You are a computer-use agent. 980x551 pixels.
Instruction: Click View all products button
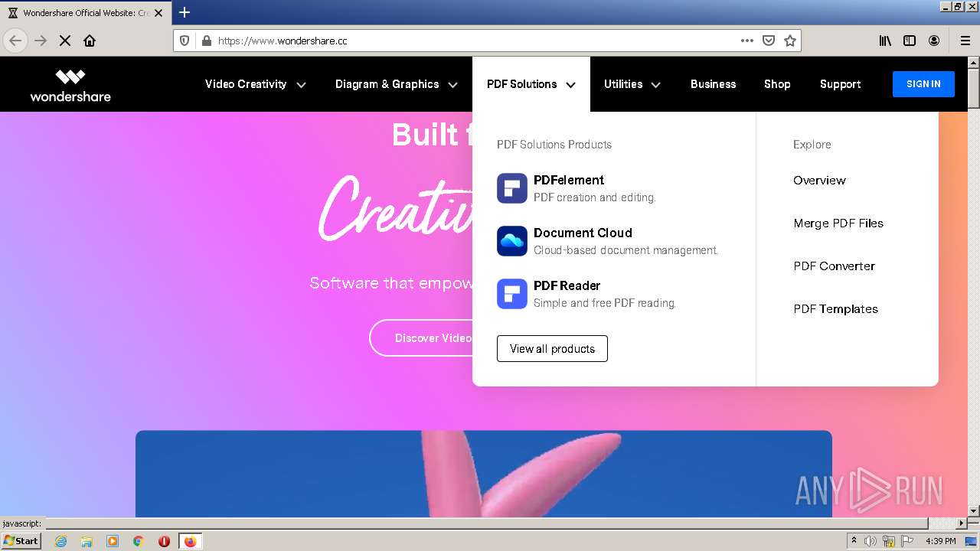coord(552,349)
